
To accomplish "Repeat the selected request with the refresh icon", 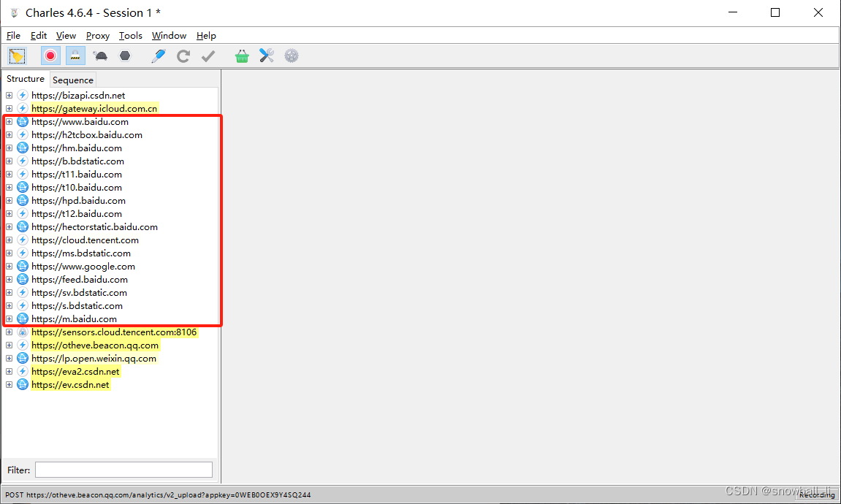I will coord(183,56).
